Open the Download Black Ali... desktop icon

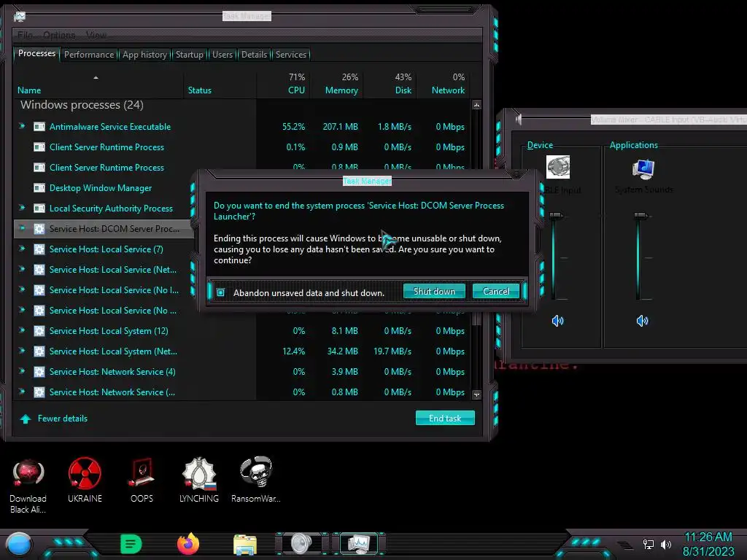click(28, 486)
